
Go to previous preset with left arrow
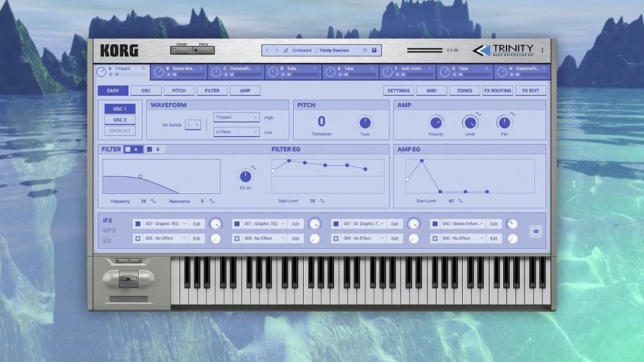[268, 50]
